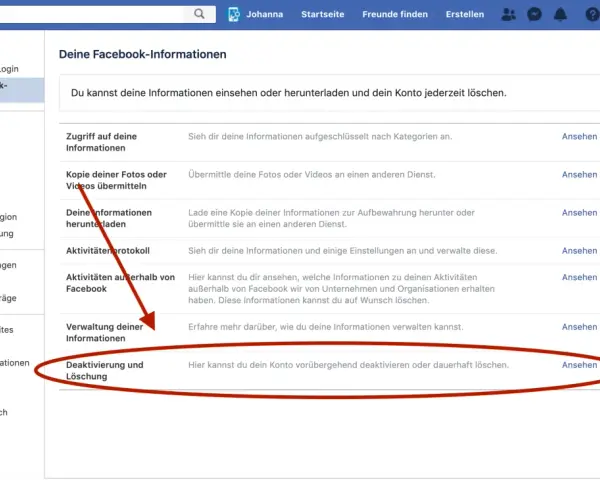Click the Deine Facebook-Informationen heading
The width and height of the screenshot is (600, 480).
click(x=142, y=54)
